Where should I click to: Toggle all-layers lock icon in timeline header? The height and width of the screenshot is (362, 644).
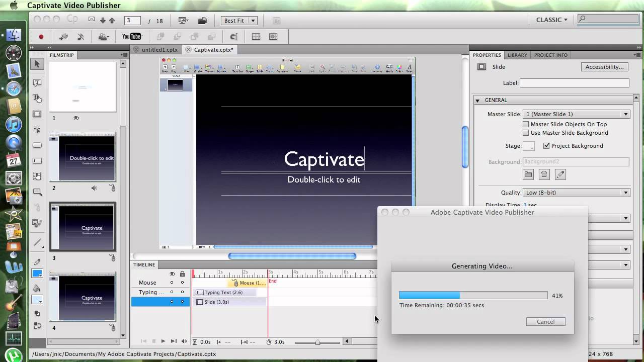182,274
